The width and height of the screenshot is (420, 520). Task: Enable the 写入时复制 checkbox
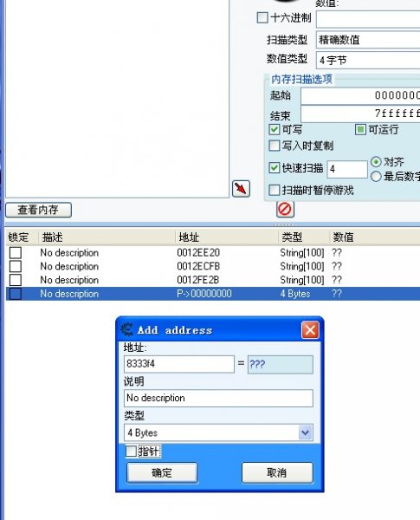[275, 146]
